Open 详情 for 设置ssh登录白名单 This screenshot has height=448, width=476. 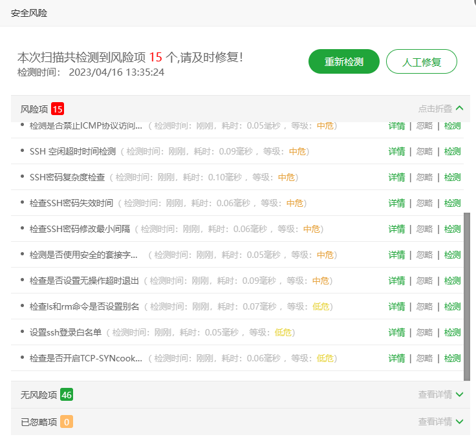396,332
